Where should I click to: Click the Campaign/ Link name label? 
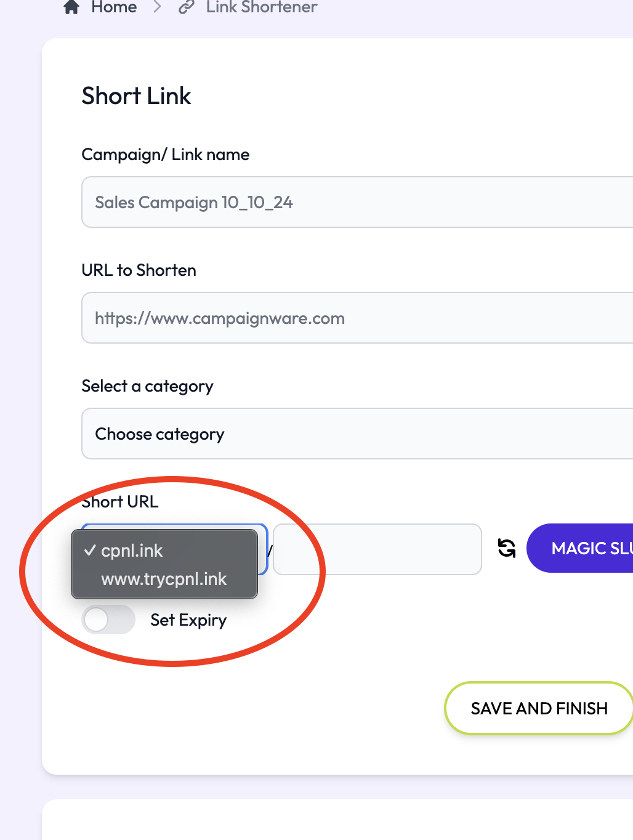166,155
